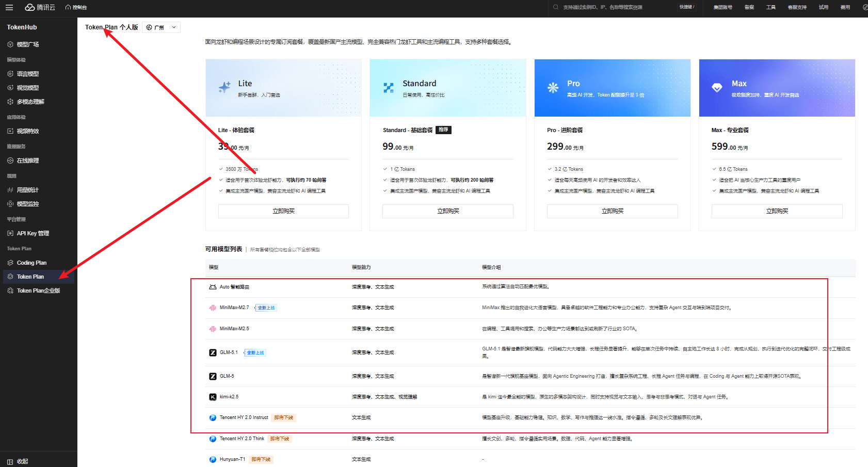The height and width of the screenshot is (467, 868).
Task: Open the 工具 menu in top bar
Action: pos(770,7)
